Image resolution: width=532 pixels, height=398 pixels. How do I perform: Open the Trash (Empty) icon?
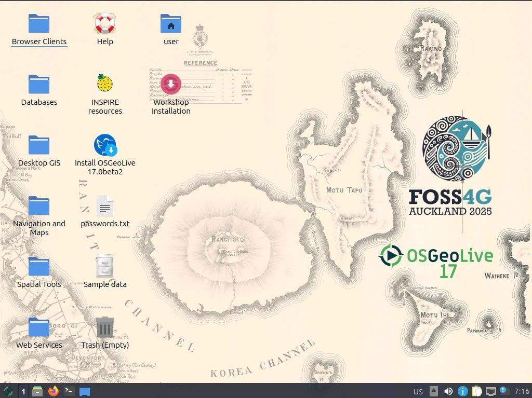click(x=105, y=328)
